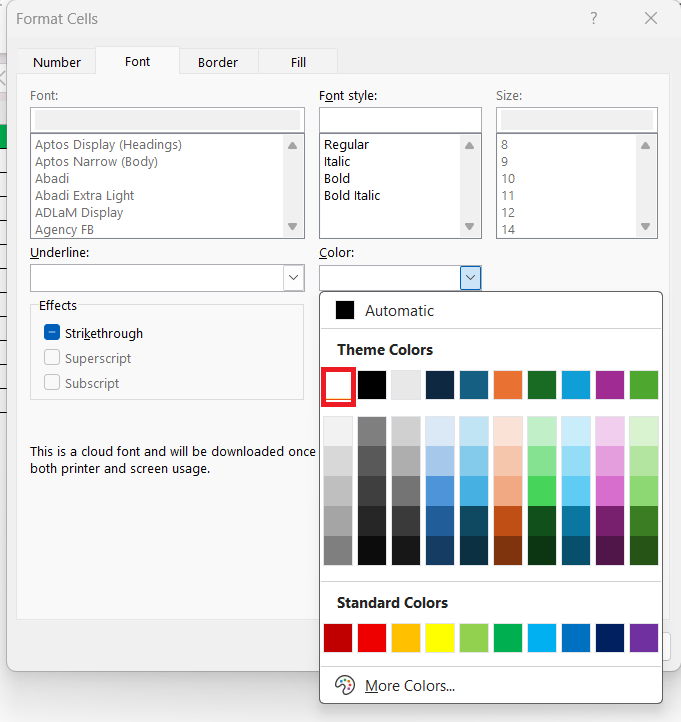
Task: Close the Format Cells dialog
Action: (651, 18)
